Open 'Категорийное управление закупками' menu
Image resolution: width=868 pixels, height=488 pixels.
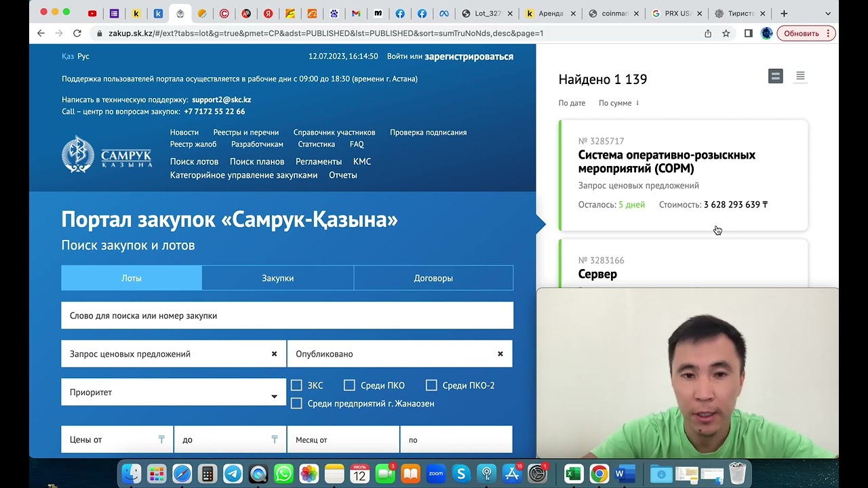244,175
